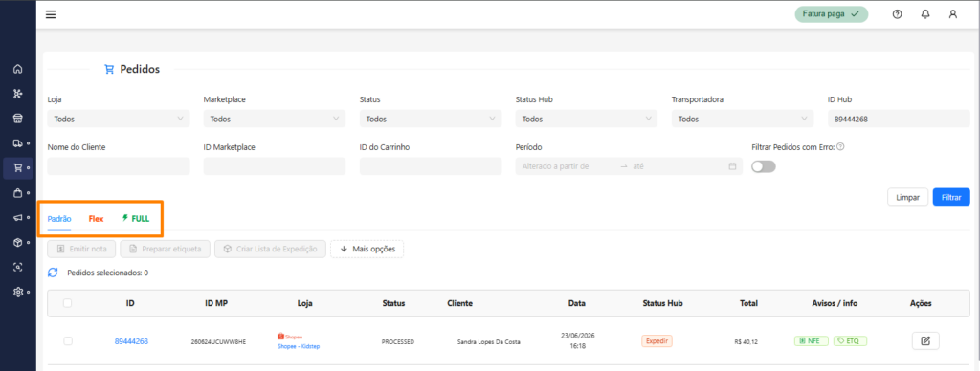Click edit icon in Ações column
The height and width of the screenshot is (371, 980).
tap(925, 341)
